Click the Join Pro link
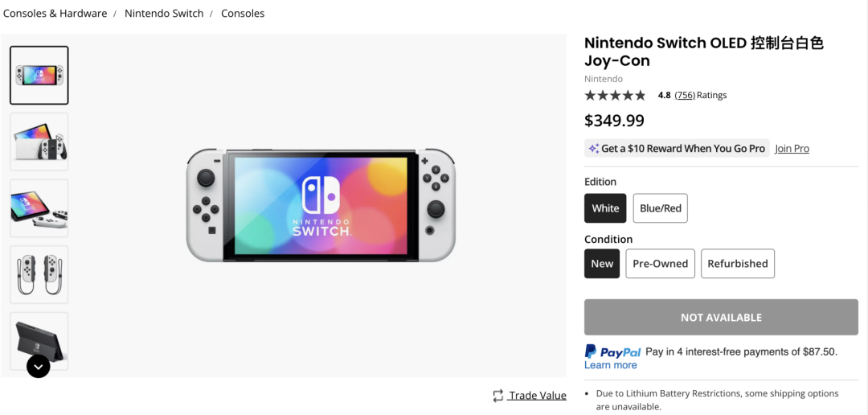 coord(792,149)
